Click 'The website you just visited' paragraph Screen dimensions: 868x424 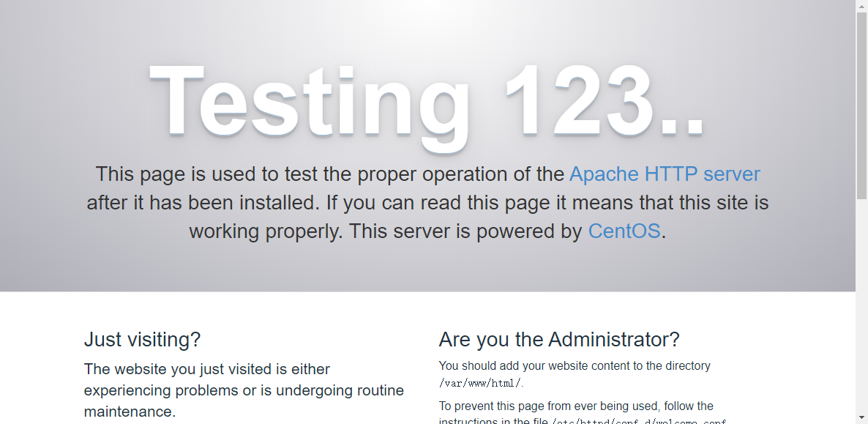pos(244,390)
